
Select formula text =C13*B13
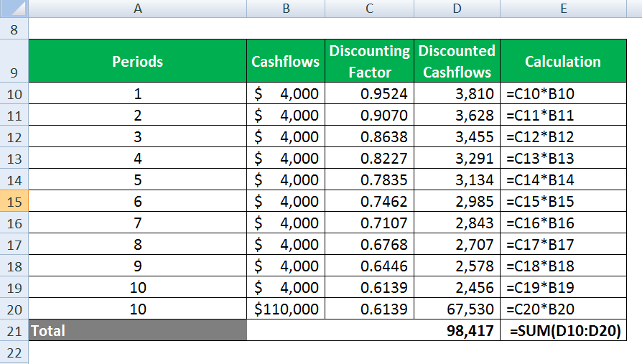pyautogui.click(x=540, y=158)
